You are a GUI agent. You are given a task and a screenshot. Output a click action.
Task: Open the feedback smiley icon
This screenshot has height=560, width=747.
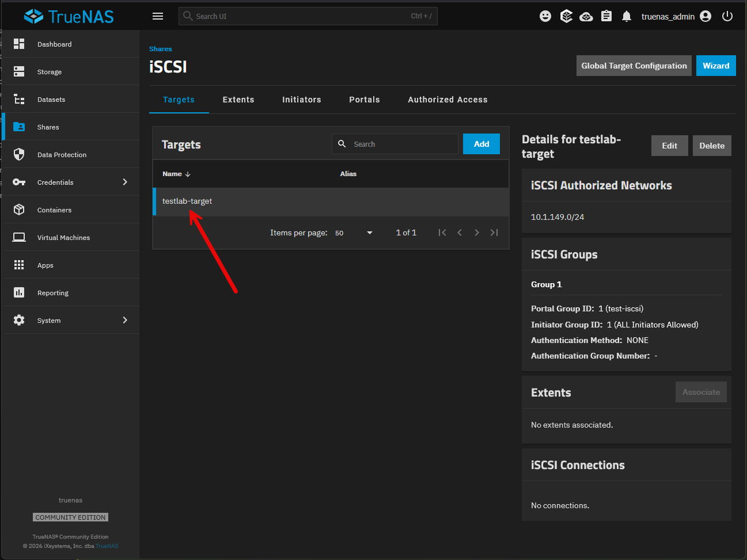[545, 16]
